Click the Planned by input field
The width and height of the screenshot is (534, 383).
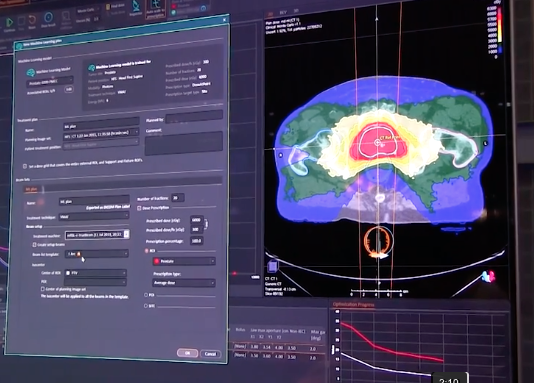(x=194, y=117)
